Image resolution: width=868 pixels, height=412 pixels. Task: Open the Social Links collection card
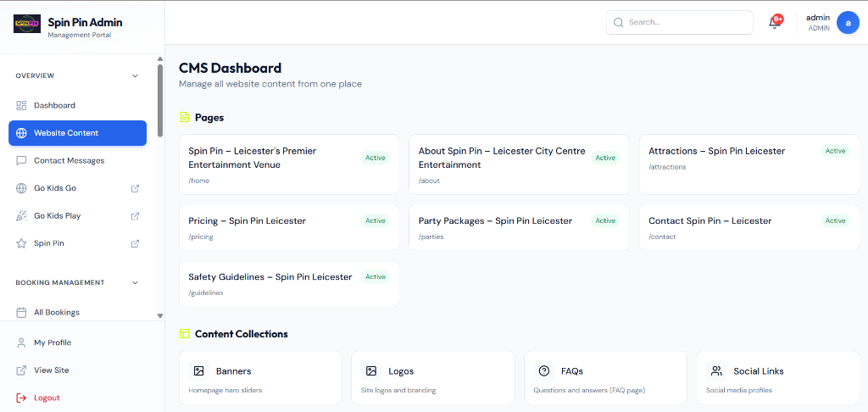coord(778,378)
